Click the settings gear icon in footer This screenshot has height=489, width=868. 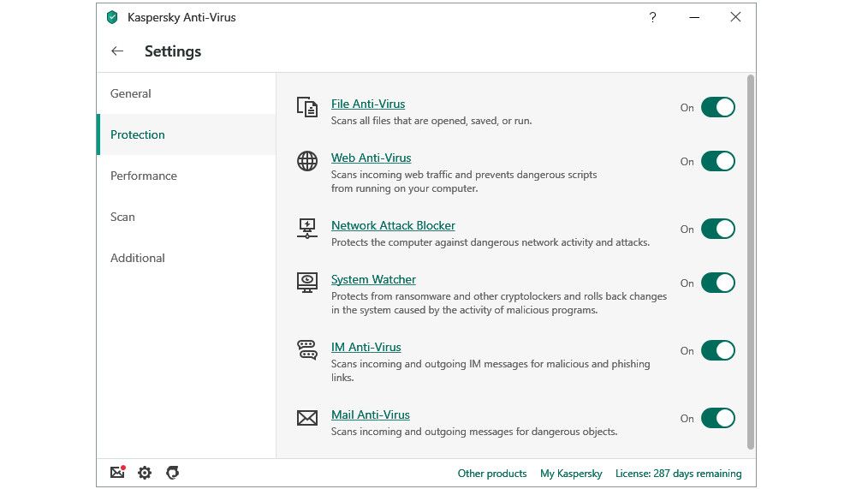[145, 473]
